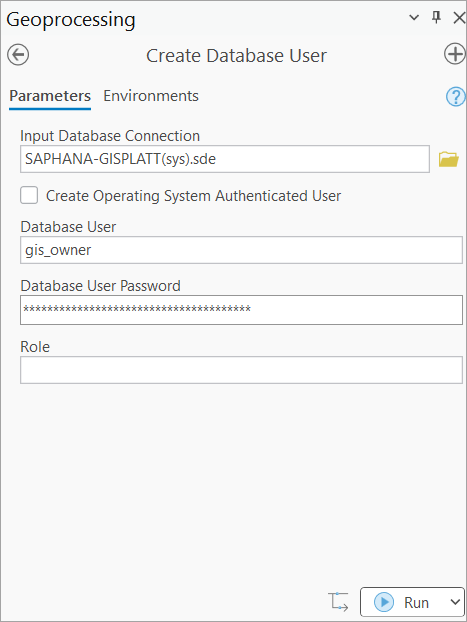Image resolution: width=467 pixels, height=622 pixels.
Task: Click the Geoprocessing pane title
Action: coord(71,20)
